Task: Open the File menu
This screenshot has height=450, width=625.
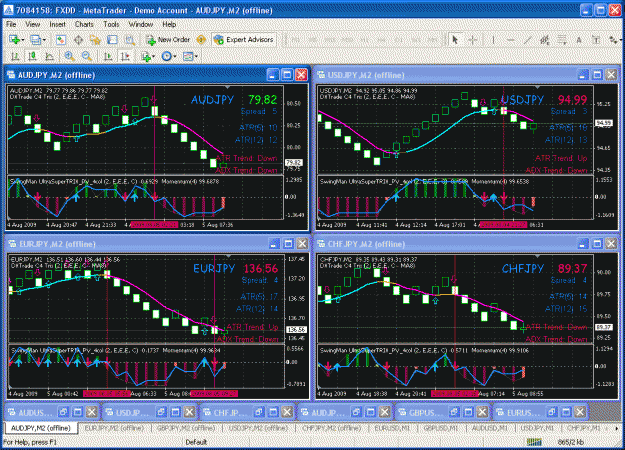Action: (x=11, y=24)
